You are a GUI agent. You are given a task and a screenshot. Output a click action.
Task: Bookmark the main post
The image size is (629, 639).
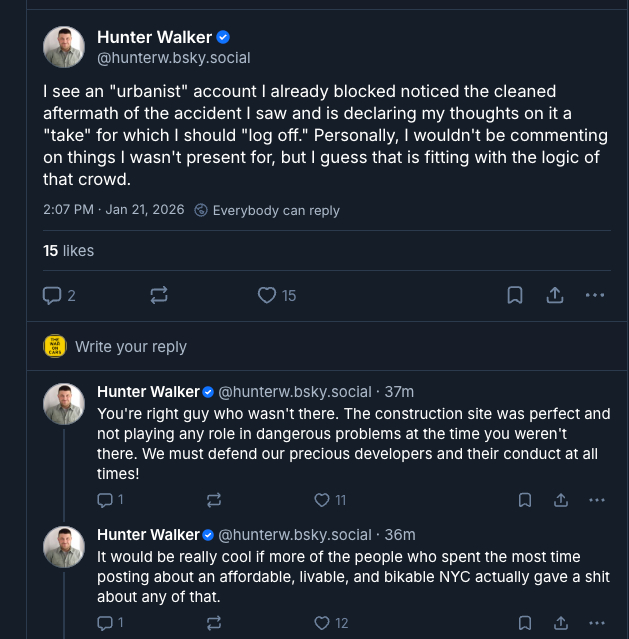(x=514, y=295)
